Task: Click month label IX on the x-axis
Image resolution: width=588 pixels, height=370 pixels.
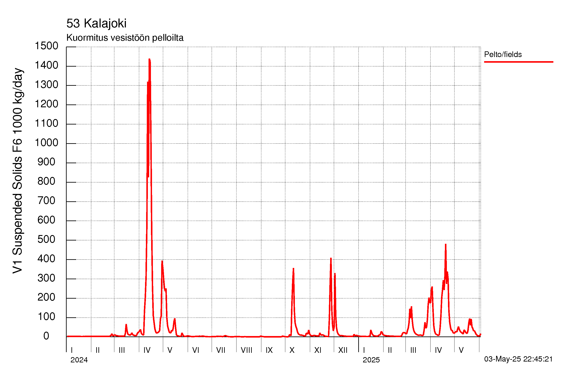Action: (269, 350)
